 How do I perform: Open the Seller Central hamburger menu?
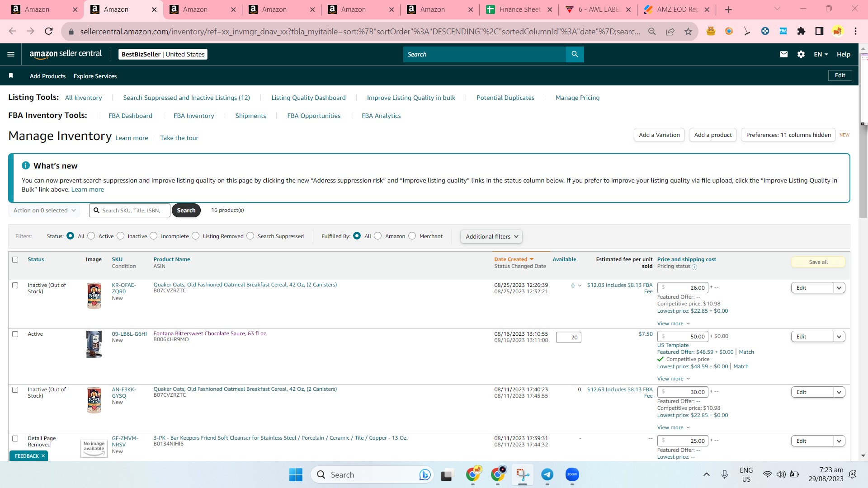[x=11, y=54]
